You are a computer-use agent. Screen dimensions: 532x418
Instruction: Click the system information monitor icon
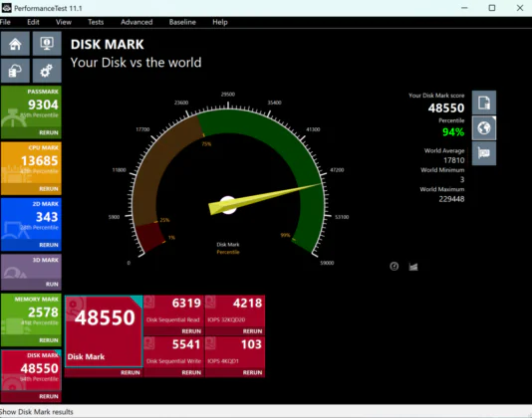click(47, 44)
